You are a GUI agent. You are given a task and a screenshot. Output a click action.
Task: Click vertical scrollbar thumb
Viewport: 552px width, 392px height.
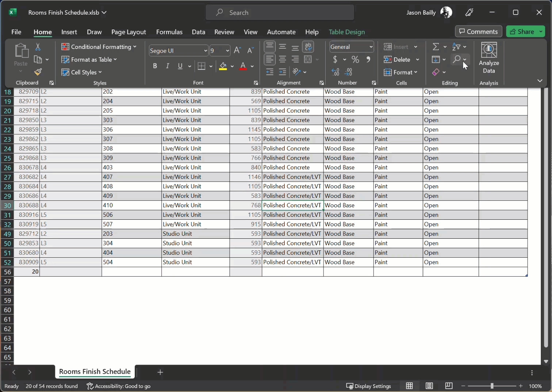546,217
